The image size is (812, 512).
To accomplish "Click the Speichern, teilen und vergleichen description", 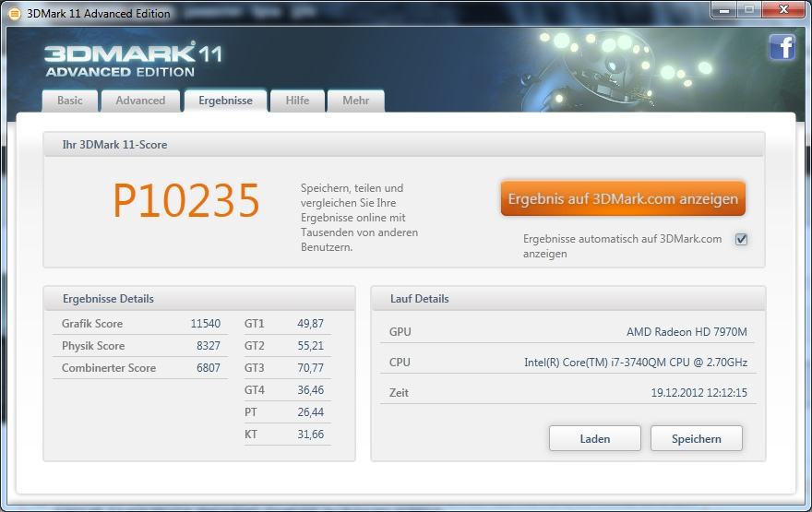I will pyautogui.click(x=359, y=218).
